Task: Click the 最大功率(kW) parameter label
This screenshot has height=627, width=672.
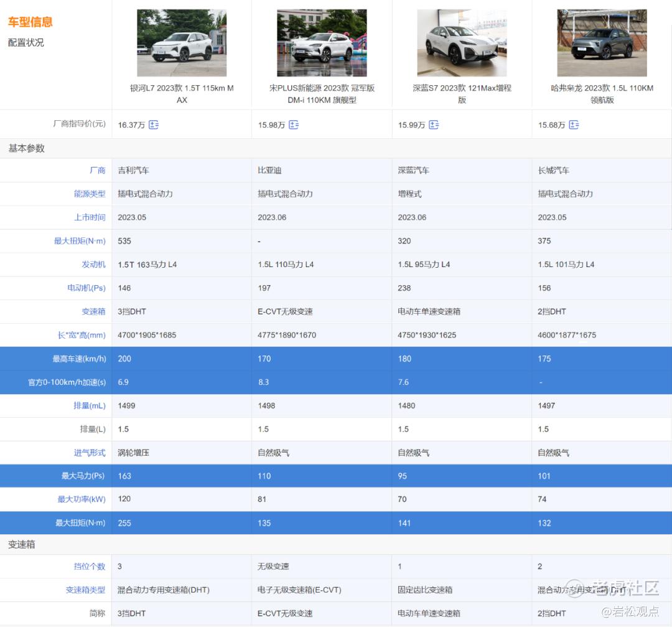Action: (82, 499)
